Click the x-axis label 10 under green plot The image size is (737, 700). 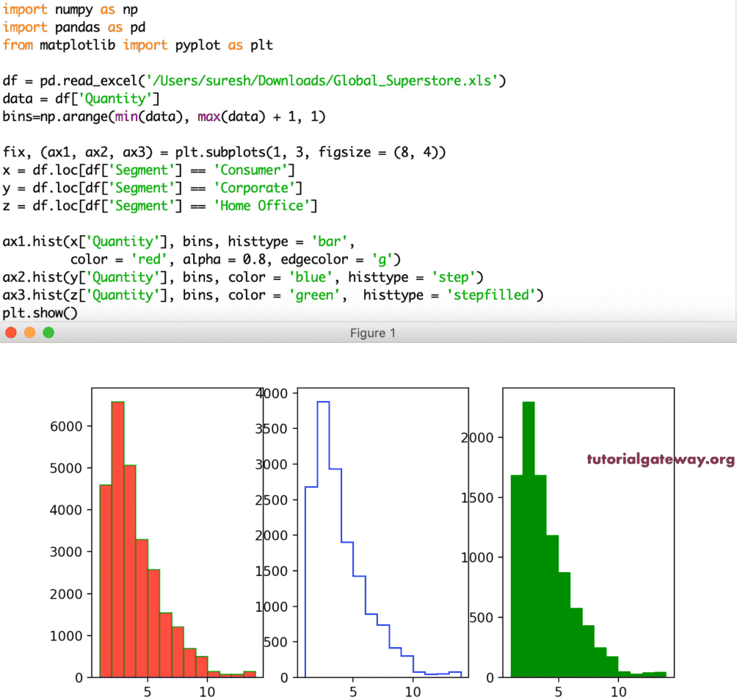pyautogui.click(x=619, y=692)
